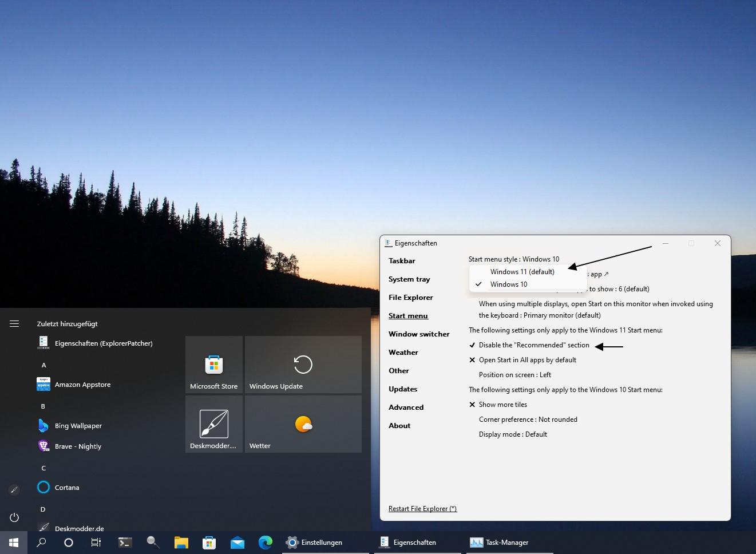756x554 pixels.
Task: Click the power icon in Start menu
Action: [x=14, y=517]
